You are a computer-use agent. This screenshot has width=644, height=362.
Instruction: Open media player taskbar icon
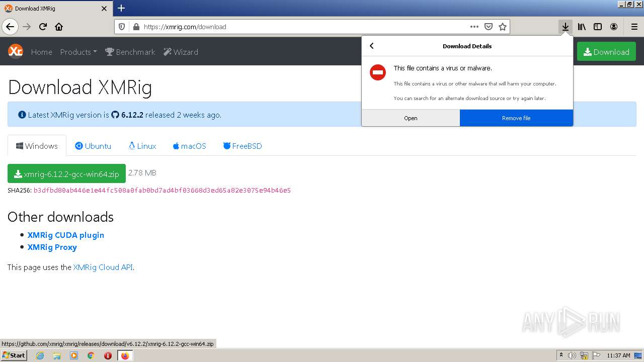(74, 355)
